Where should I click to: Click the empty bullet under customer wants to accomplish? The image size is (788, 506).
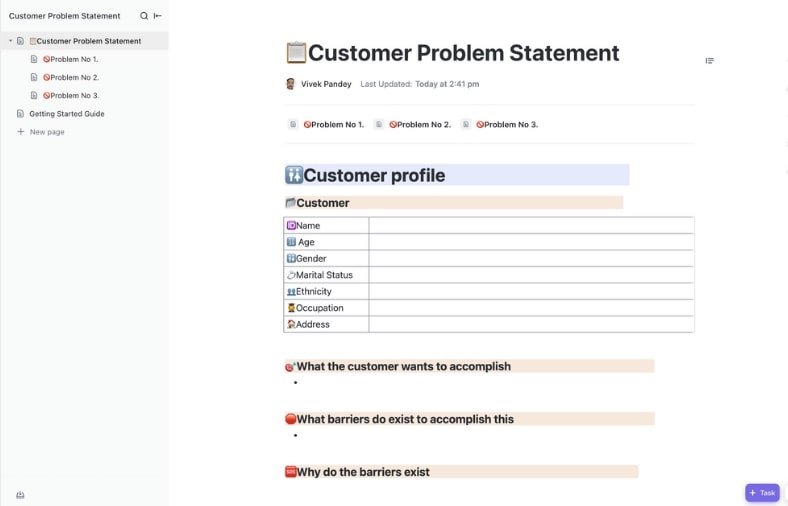tap(310, 383)
